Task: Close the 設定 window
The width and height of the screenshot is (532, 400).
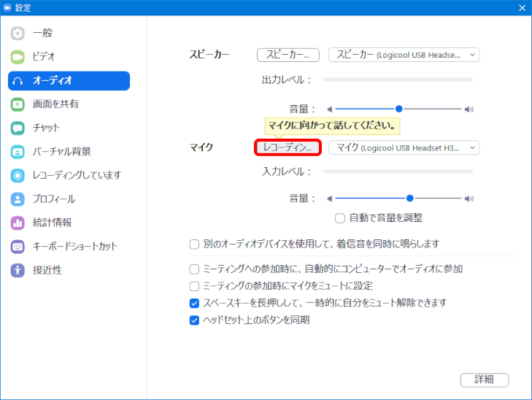Action: (x=523, y=7)
